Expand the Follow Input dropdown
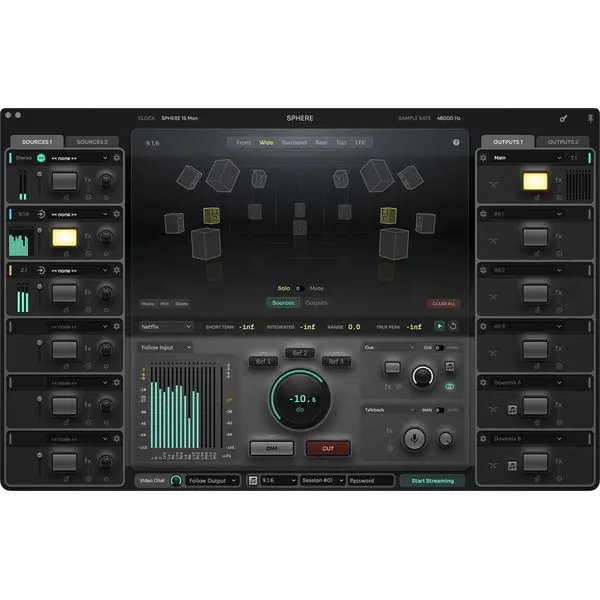Screen dimensions: 600x600 (x=166, y=347)
